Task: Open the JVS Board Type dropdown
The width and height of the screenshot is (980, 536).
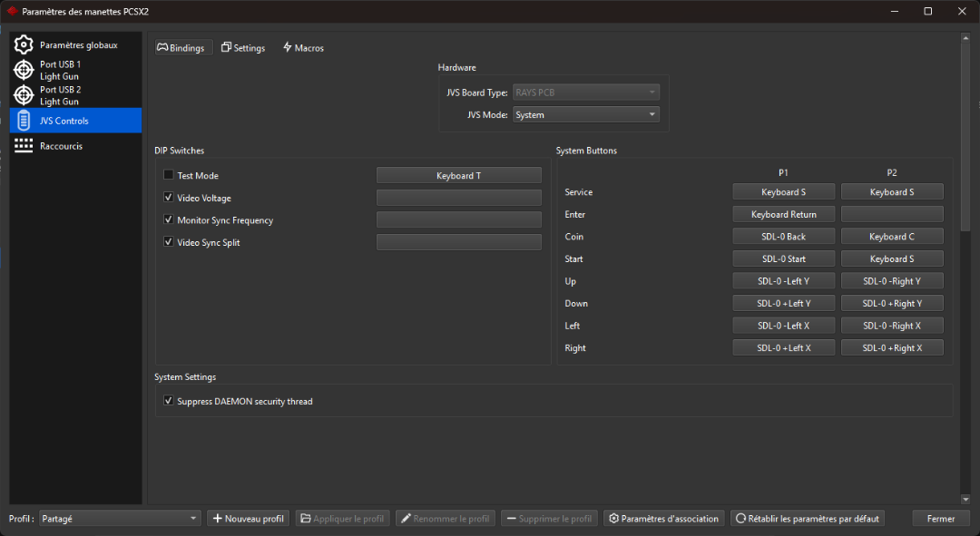Action: 585,93
